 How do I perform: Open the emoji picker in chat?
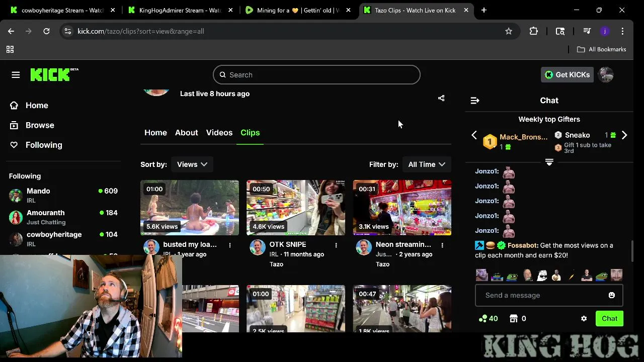coord(611,295)
